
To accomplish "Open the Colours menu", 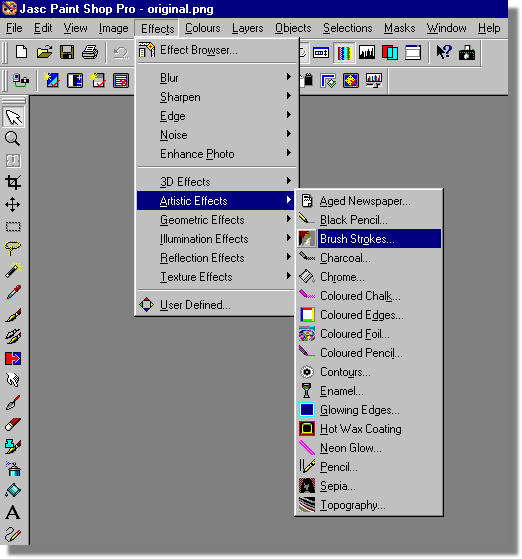I will pyautogui.click(x=203, y=28).
